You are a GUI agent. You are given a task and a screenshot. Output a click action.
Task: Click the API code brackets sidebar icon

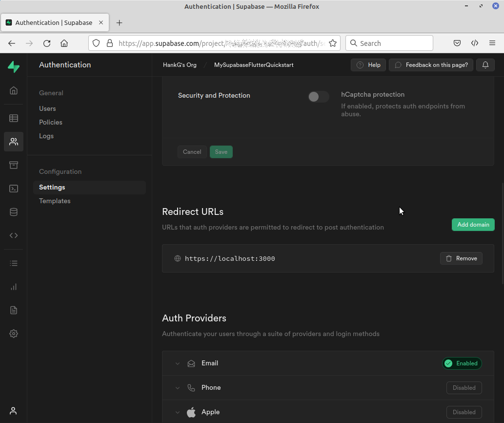[14, 235]
